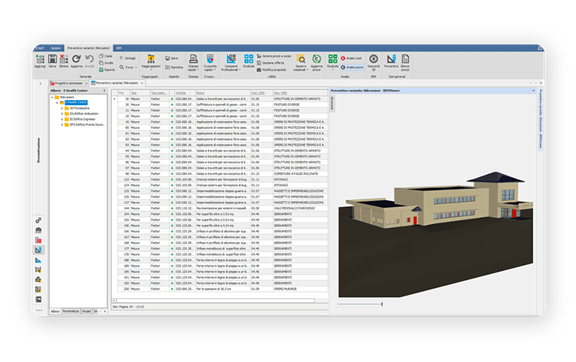Screen dimensions: 576x362
Task: Open the BIMViewer panel header dropdown arrow
Action: [x=534, y=90]
